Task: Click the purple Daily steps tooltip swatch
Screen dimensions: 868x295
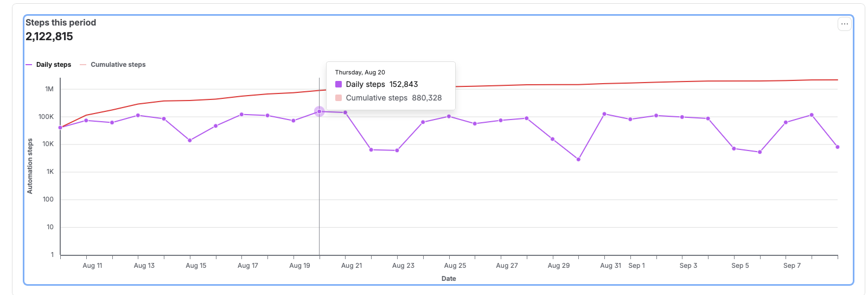Action: tap(339, 84)
